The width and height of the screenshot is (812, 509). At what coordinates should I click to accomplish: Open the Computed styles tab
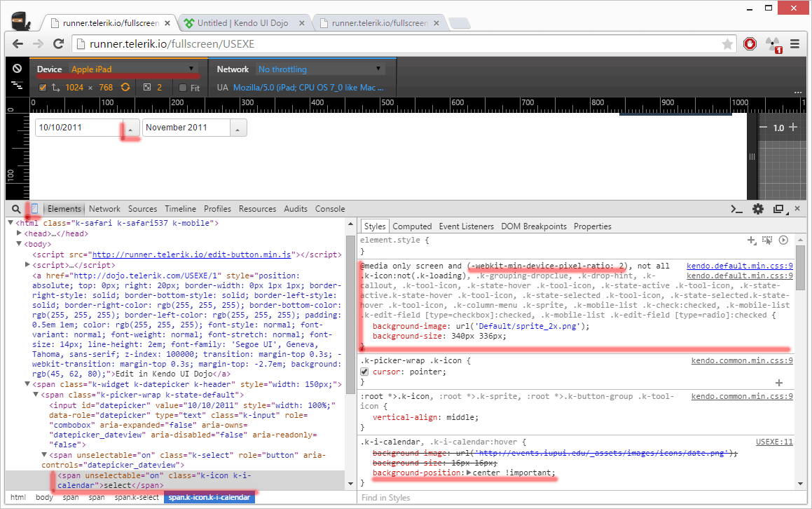[x=412, y=226]
